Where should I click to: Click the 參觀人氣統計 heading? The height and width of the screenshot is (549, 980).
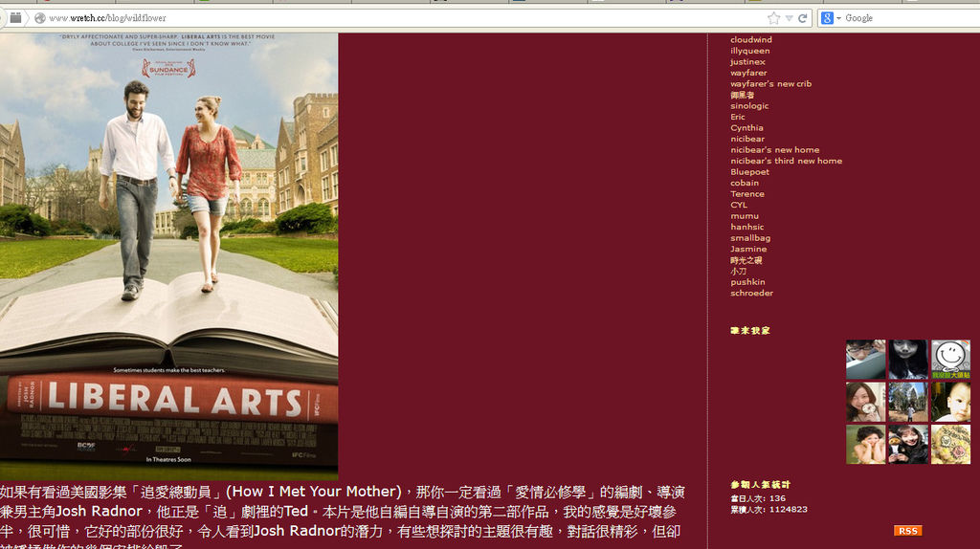pyautogui.click(x=760, y=485)
